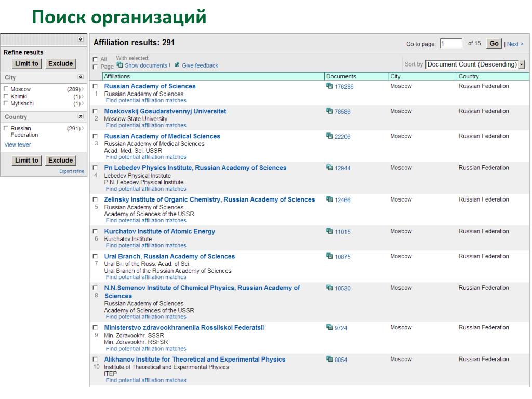Click the Export refine link

[72, 171]
